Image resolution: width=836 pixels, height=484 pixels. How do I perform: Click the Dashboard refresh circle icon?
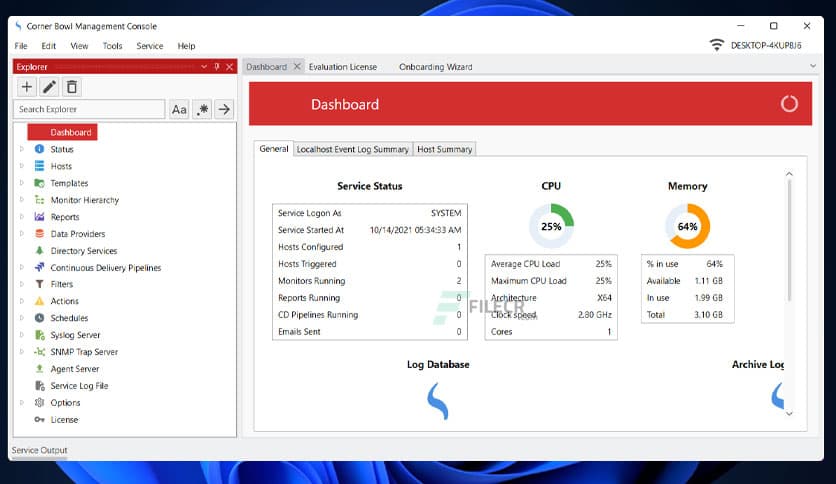[789, 104]
